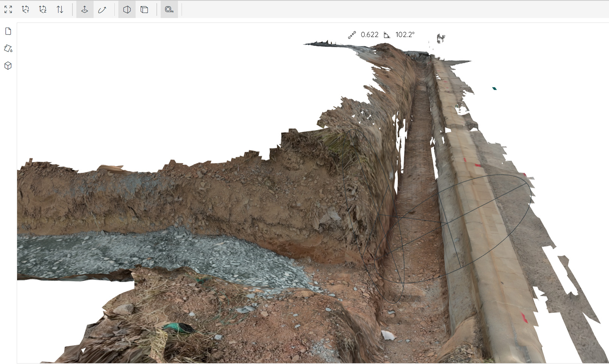This screenshot has height=364, width=609.
Task: Click the angle icon beside 102.2°
Action: pos(387,35)
